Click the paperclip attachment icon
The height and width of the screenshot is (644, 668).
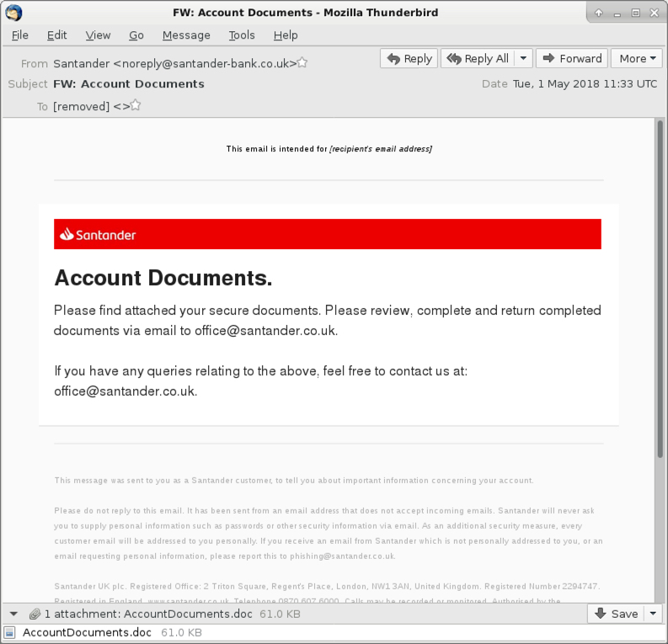point(35,614)
